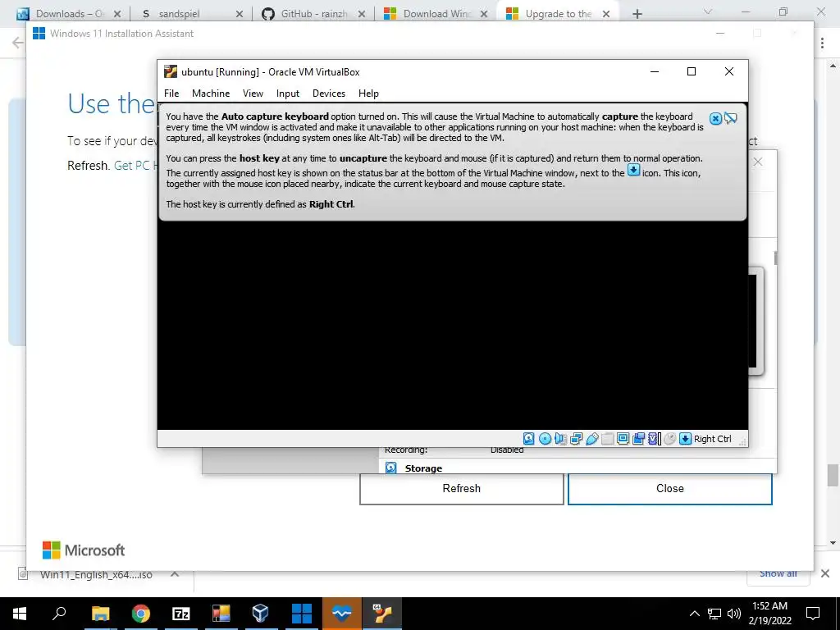
Task: Open File Explorer from the taskbar
Action: pyautogui.click(x=100, y=614)
